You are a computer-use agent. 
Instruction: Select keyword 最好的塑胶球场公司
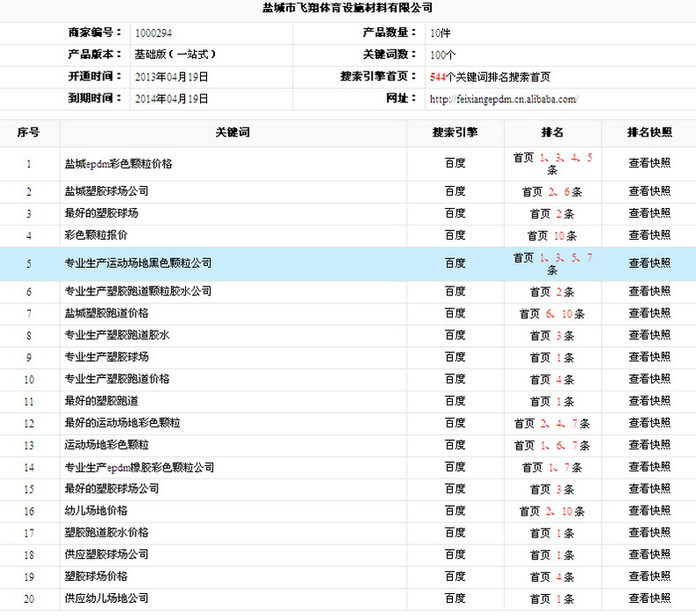112,488
